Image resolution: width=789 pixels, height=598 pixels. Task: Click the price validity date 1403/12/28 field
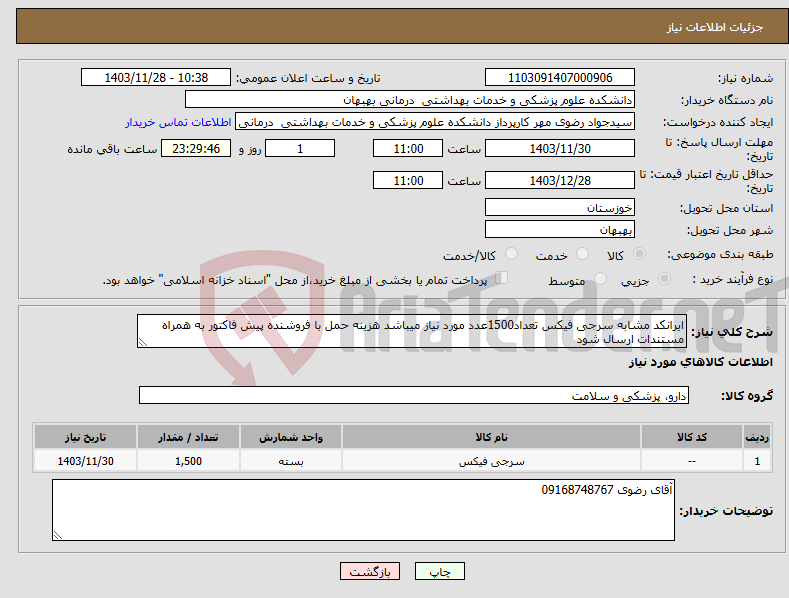[560, 180]
